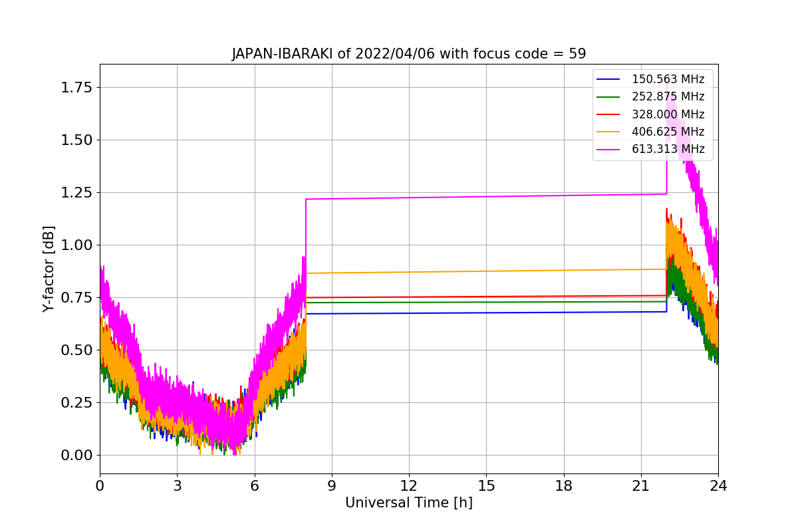Click the orange legend line for 406.625 MHz

tap(608, 132)
